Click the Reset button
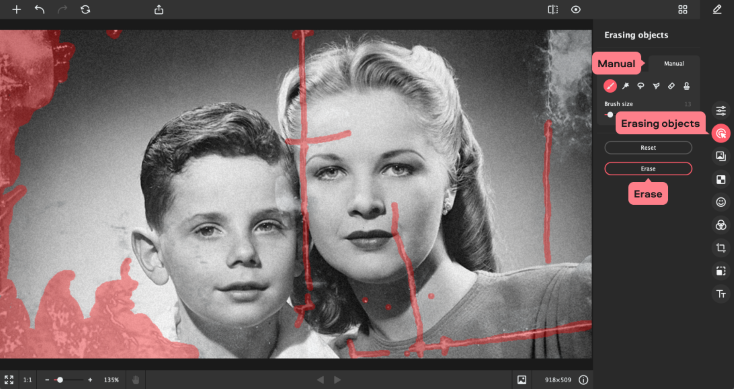734x389 pixels. [648, 147]
